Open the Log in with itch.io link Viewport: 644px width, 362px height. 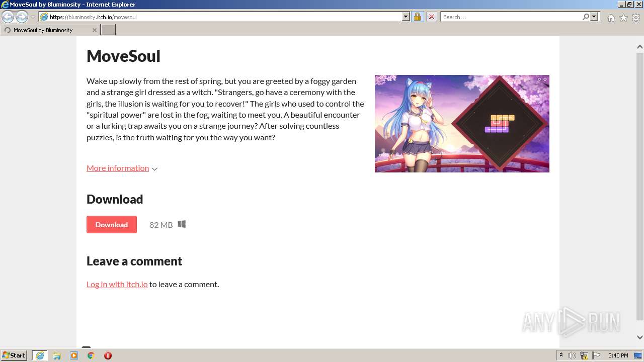tap(117, 284)
